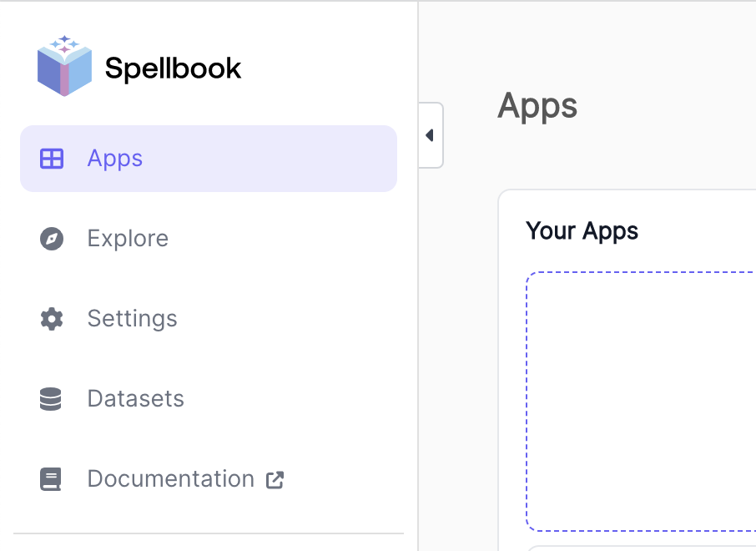Click the Spellbook wordmark text
The image size is (756, 551).
pos(173,68)
